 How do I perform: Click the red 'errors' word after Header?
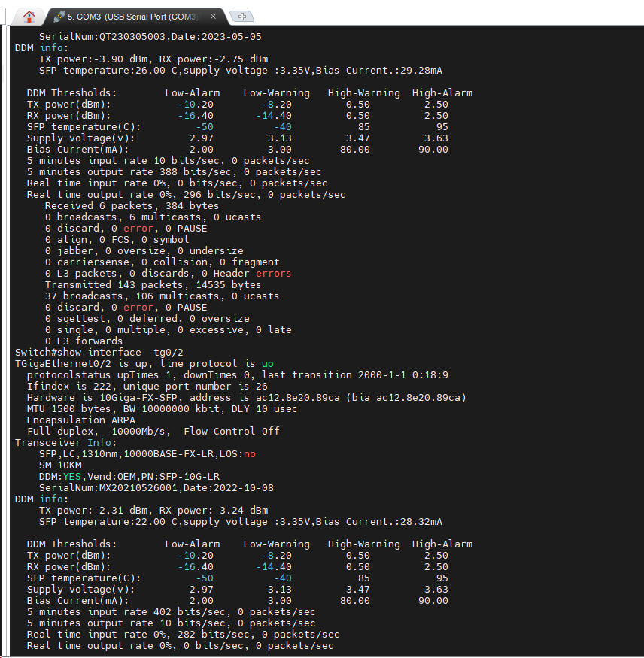[x=273, y=274]
